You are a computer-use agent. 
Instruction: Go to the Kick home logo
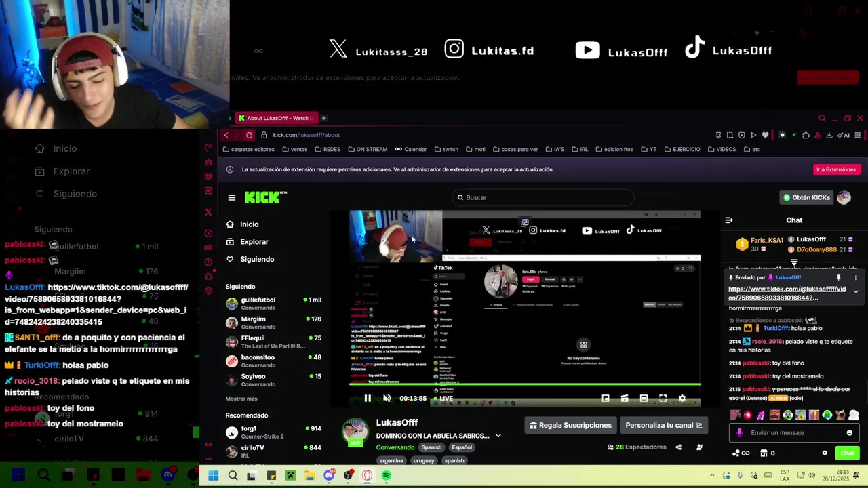click(x=265, y=197)
